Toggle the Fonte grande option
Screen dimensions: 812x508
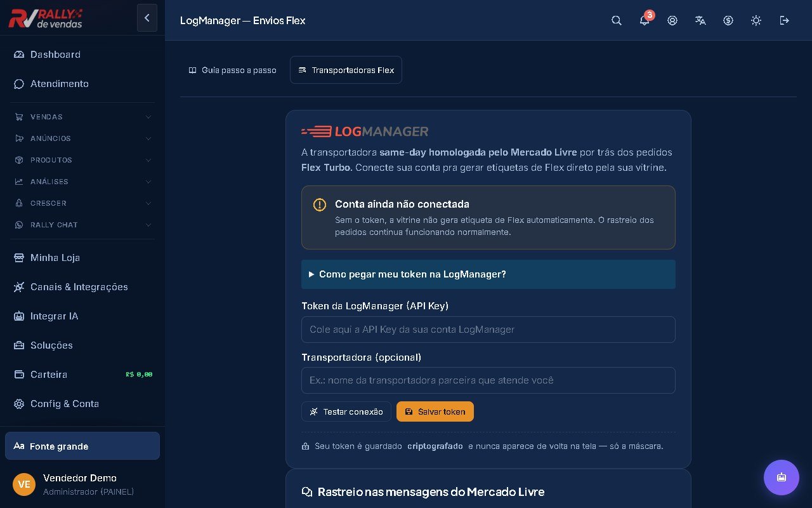(x=82, y=446)
